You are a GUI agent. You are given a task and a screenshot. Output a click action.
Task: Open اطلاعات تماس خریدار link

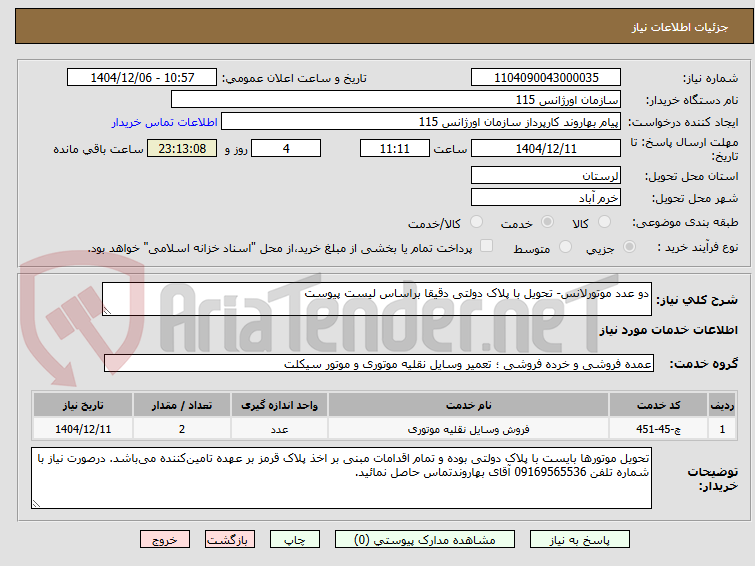[x=165, y=122]
